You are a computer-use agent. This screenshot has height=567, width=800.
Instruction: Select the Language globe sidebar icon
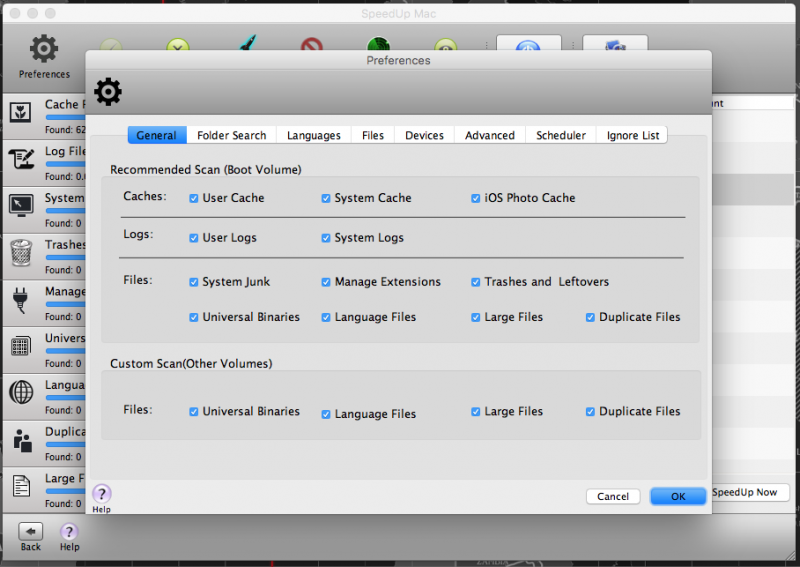click(21, 392)
